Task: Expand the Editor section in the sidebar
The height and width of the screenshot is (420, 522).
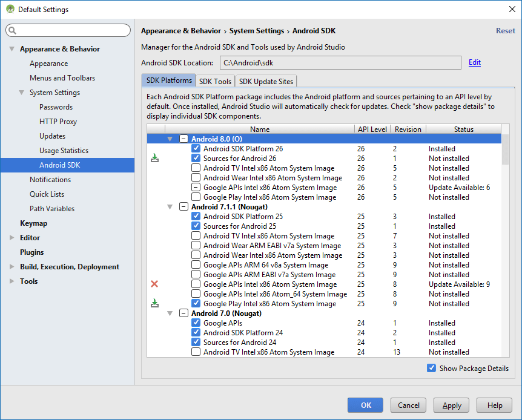Action: tap(10, 238)
